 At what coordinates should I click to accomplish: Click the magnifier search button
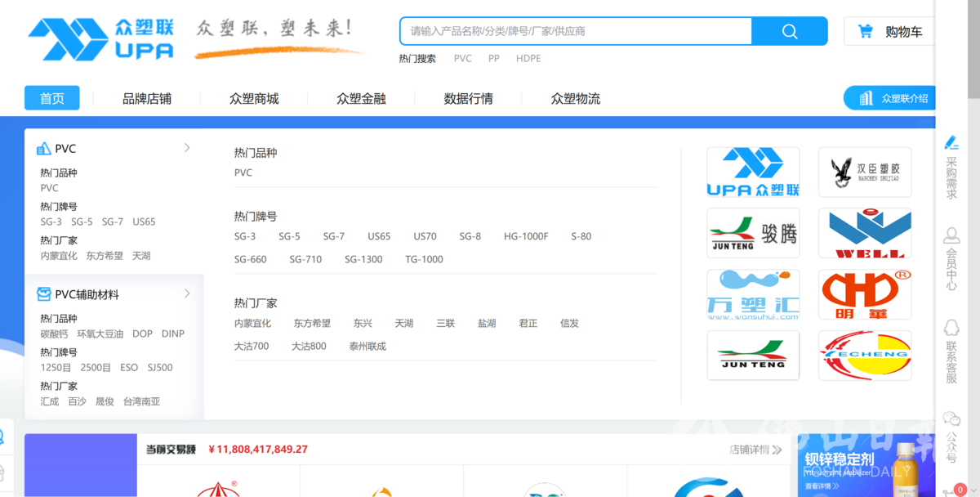click(790, 31)
